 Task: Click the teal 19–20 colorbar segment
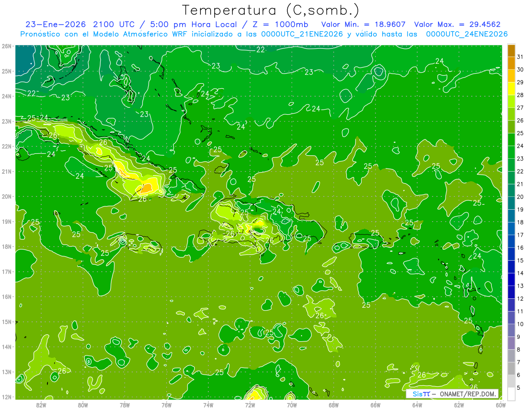click(x=511, y=203)
